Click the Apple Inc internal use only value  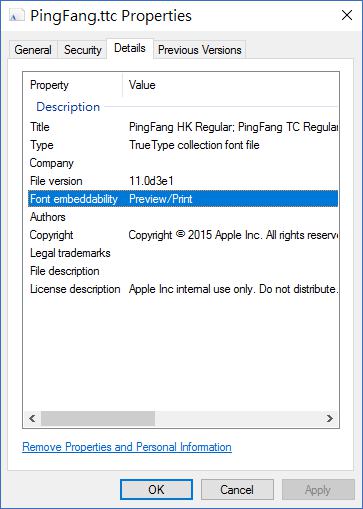tap(233, 289)
